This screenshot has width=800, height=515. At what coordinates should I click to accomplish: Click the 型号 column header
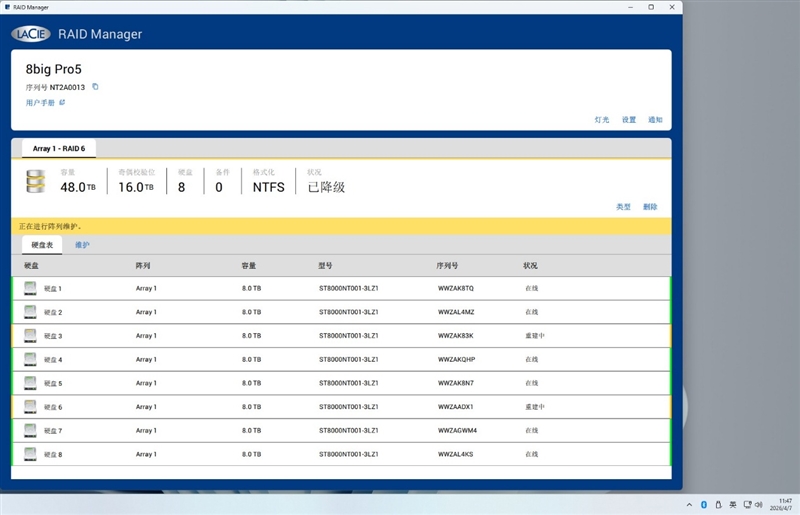click(x=326, y=265)
